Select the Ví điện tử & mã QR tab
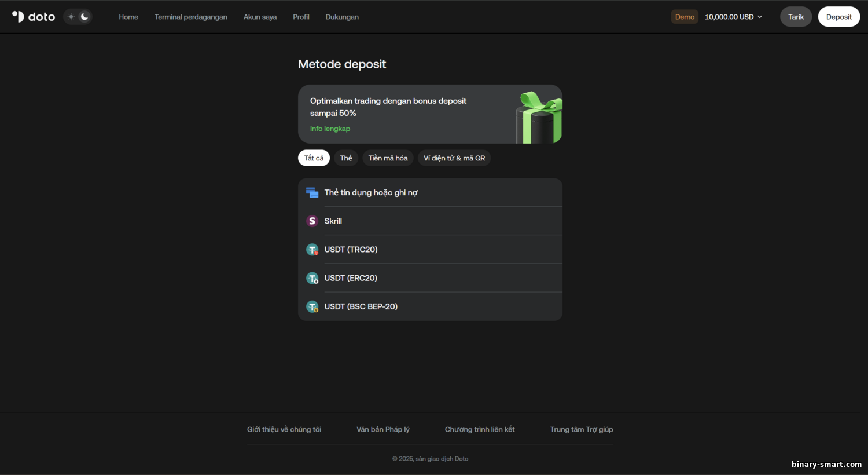 click(454, 158)
